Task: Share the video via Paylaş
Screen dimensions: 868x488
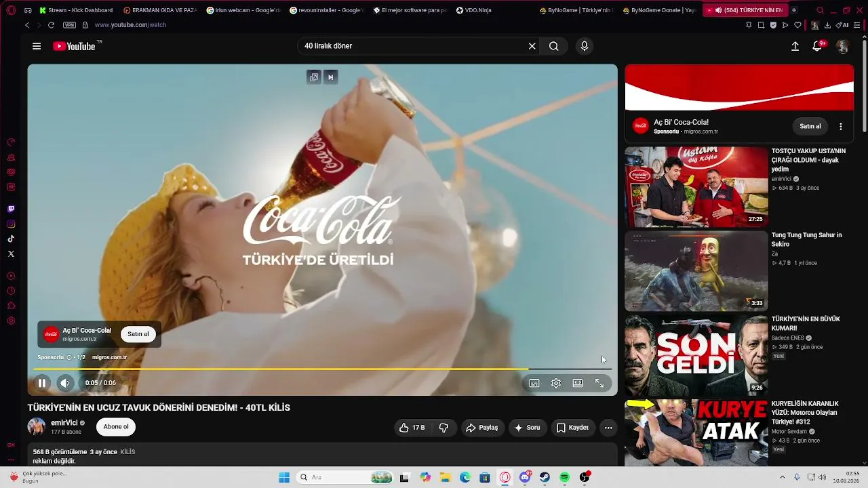Action: coord(482,428)
